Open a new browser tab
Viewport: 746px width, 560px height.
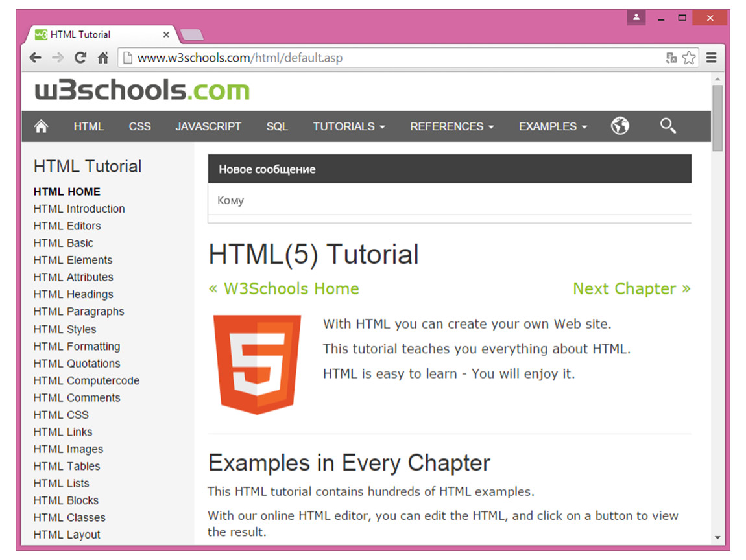tap(192, 35)
